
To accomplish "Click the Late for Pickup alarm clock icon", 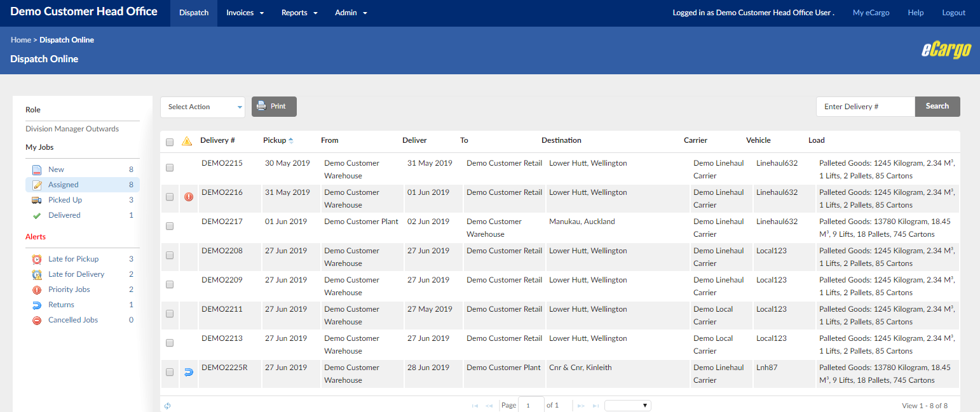I will [37, 259].
